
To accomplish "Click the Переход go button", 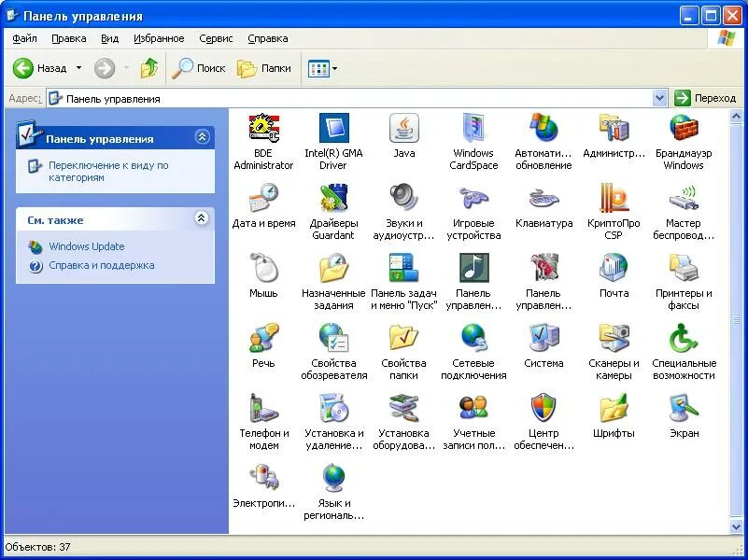I will pyautogui.click(x=705, y=98).
